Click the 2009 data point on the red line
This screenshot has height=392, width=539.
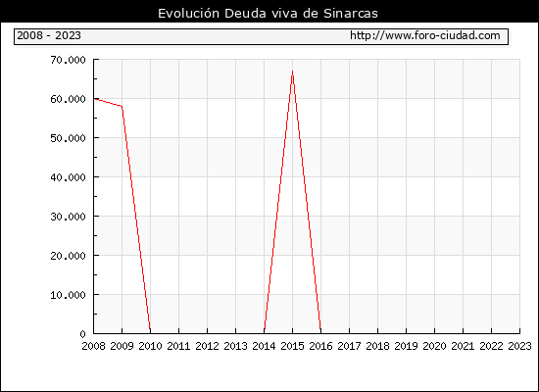coord(122,106)
